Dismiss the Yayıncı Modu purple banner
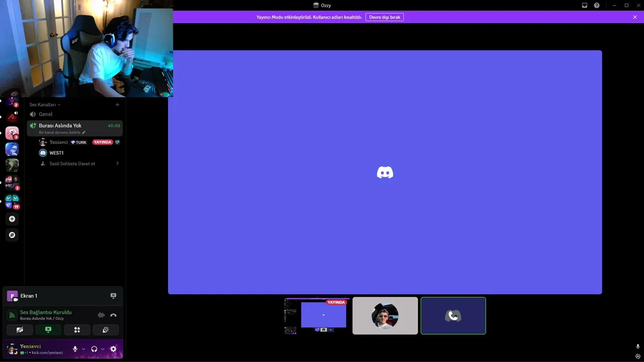Viewport: 644px width, 362px height. pos(635,17)
